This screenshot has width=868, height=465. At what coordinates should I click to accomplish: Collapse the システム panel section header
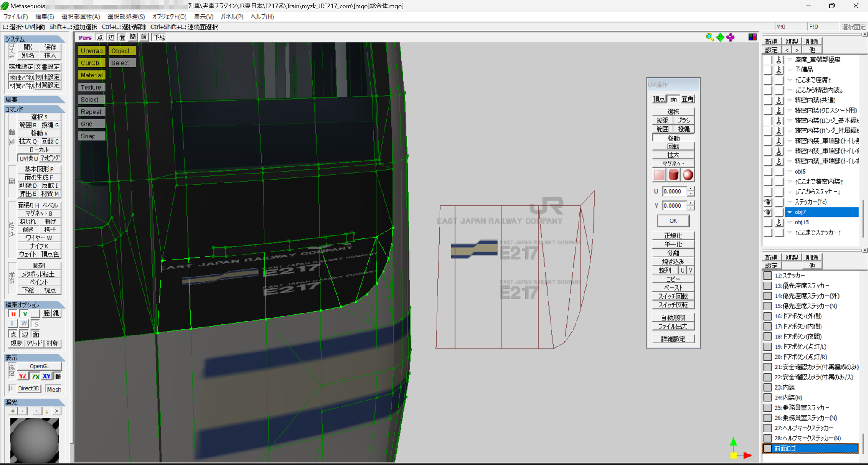(35, 39)
